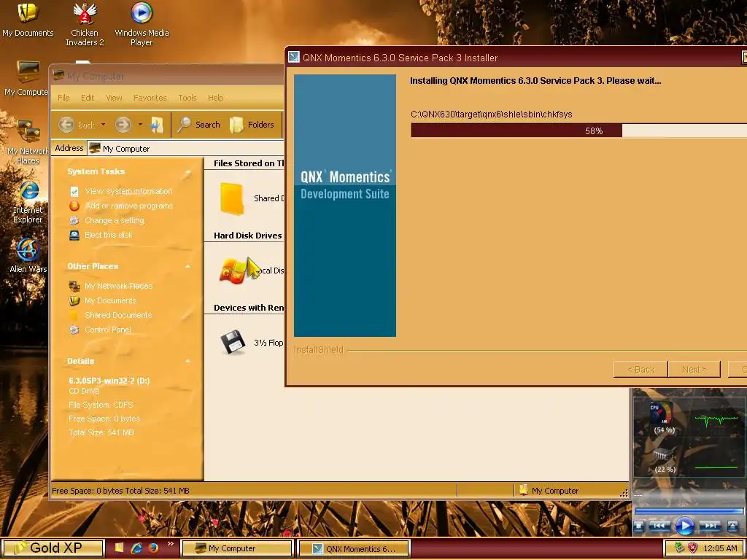This screenshot has width=747, height=560.
Task: Launch Firefox from quick launch
Action: coord(153,548)
